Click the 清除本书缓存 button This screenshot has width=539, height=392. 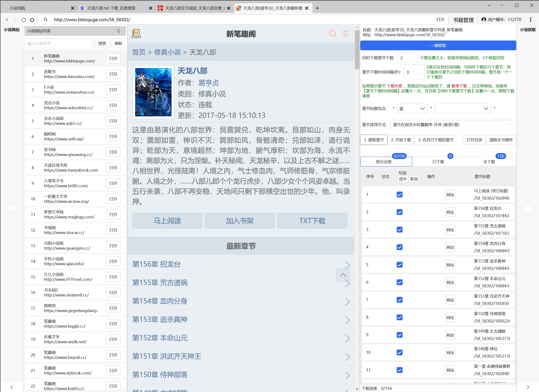[501, 140]
